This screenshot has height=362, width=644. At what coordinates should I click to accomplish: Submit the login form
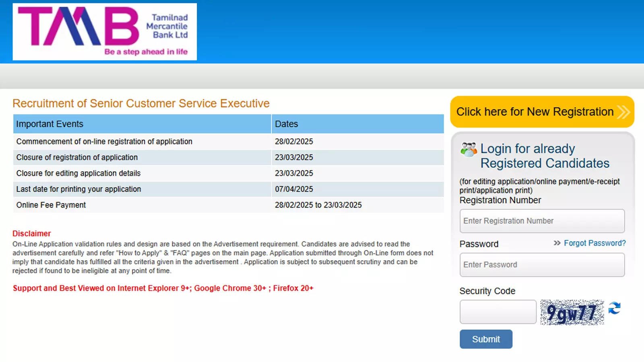click(486, 339)
